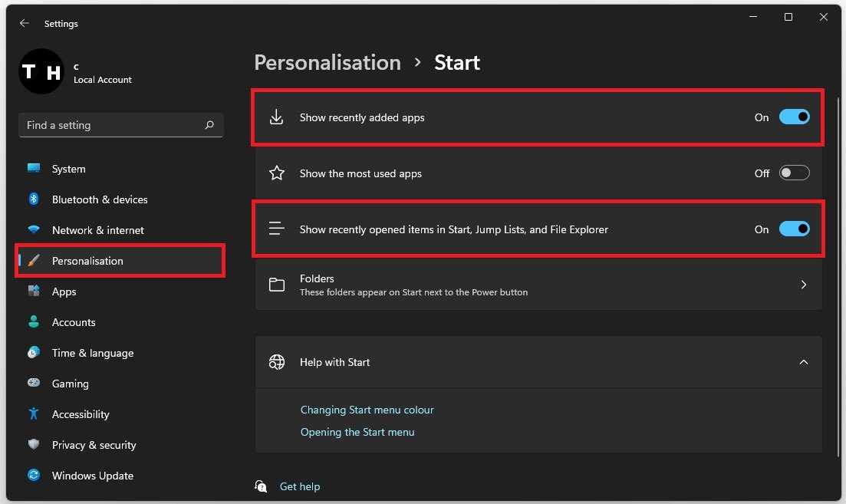846x504 pixels.
Task: Open the Folders settings chevron
Action: click(803, 285)
